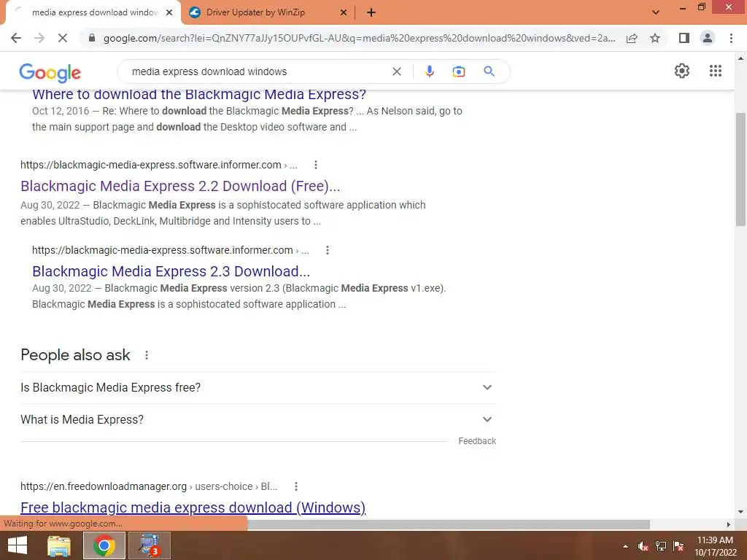Click the muted volume tray icon
747x560 pixels.
(x=643, y=546)
